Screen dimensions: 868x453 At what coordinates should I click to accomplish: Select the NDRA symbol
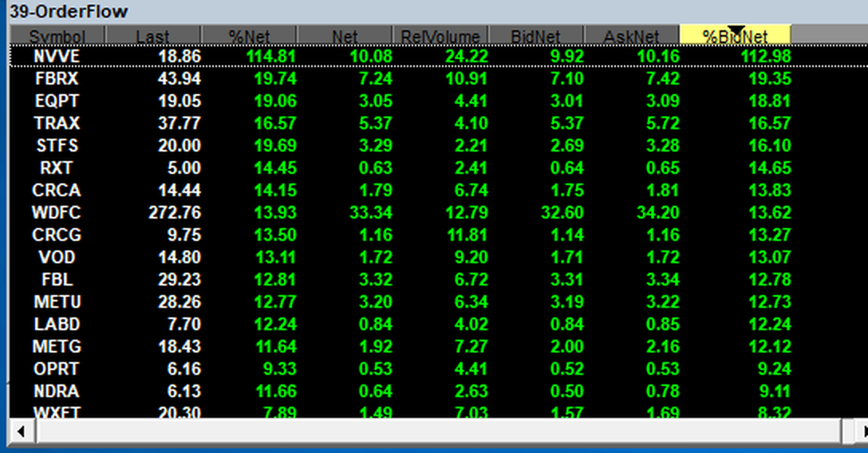click(57, 391)
